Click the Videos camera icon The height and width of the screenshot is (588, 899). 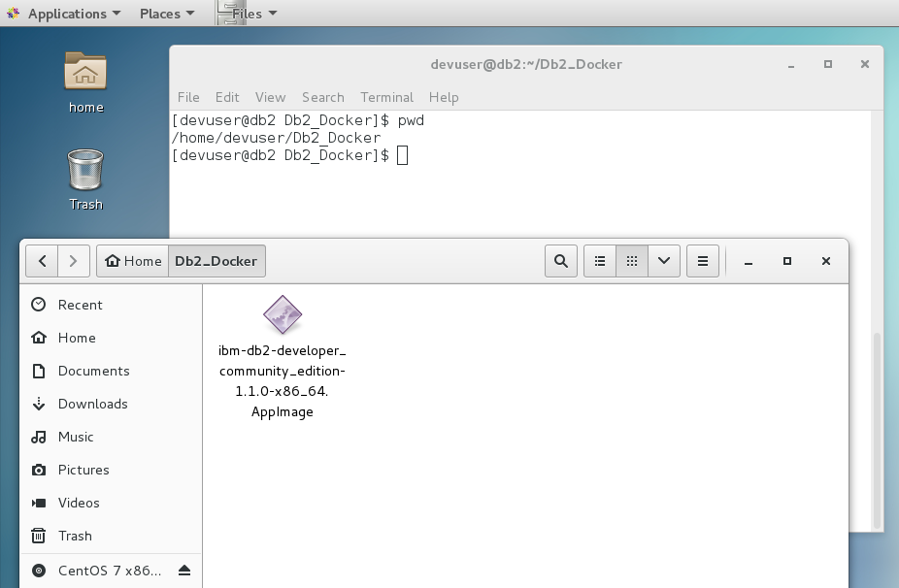39,504
